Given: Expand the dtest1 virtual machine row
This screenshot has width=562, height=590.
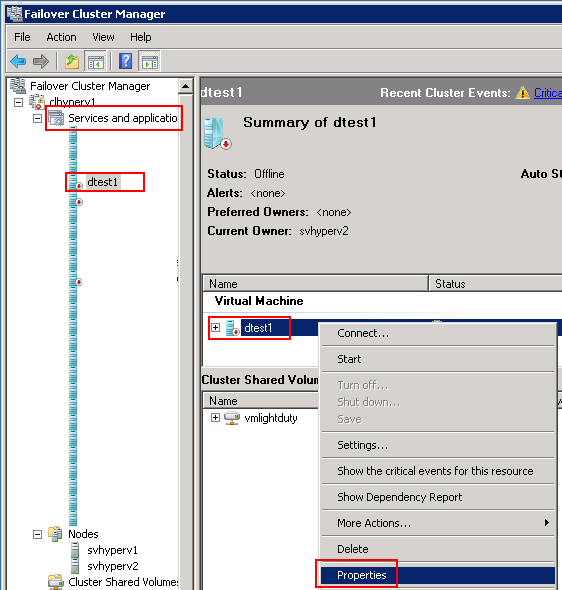Looking at the screenshot, I should pos(215,327).
